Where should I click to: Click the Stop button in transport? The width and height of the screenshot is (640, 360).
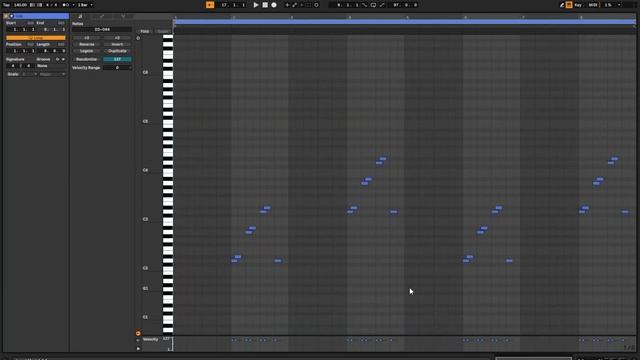(x=265, y=5)
